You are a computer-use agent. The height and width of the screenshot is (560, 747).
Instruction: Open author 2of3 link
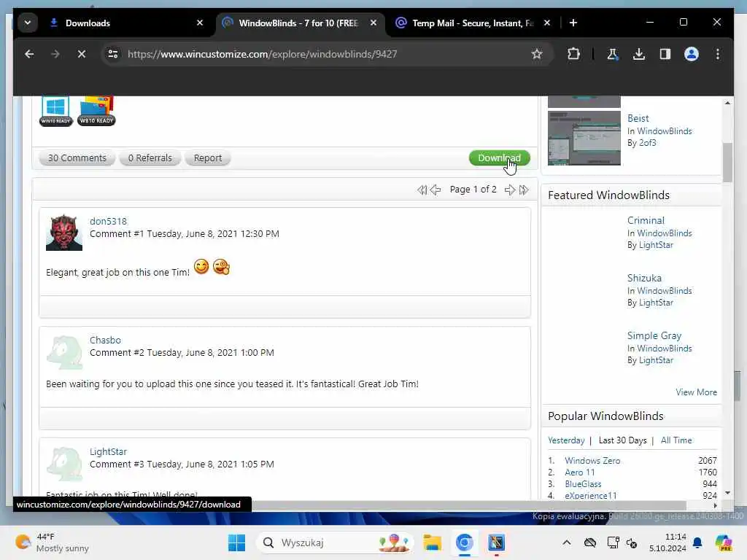pyautogui.click(x=648, y=143)
